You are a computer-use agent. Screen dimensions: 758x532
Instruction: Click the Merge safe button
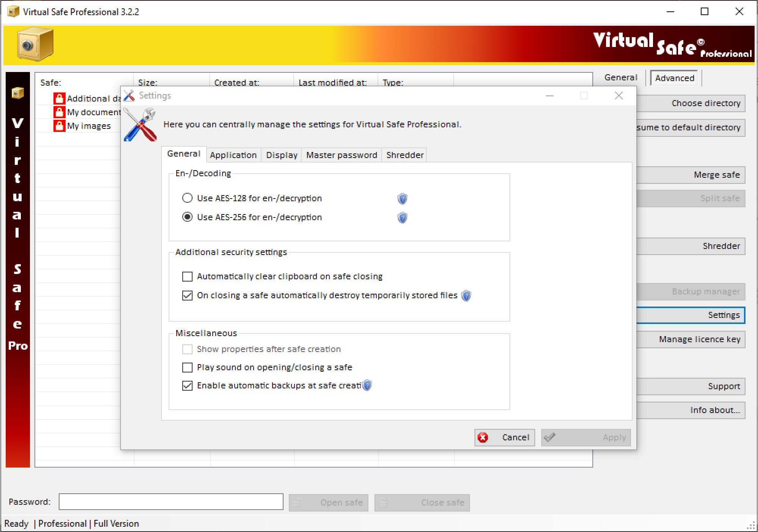click(x=691, y=175)
